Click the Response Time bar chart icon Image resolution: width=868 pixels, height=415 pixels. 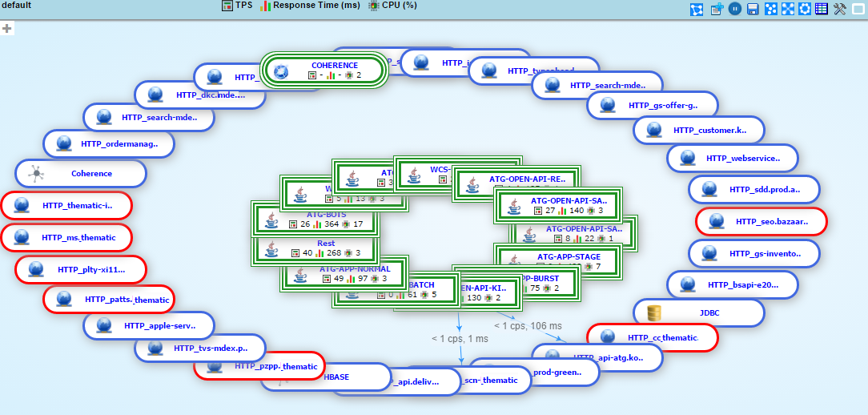(266, 6)
